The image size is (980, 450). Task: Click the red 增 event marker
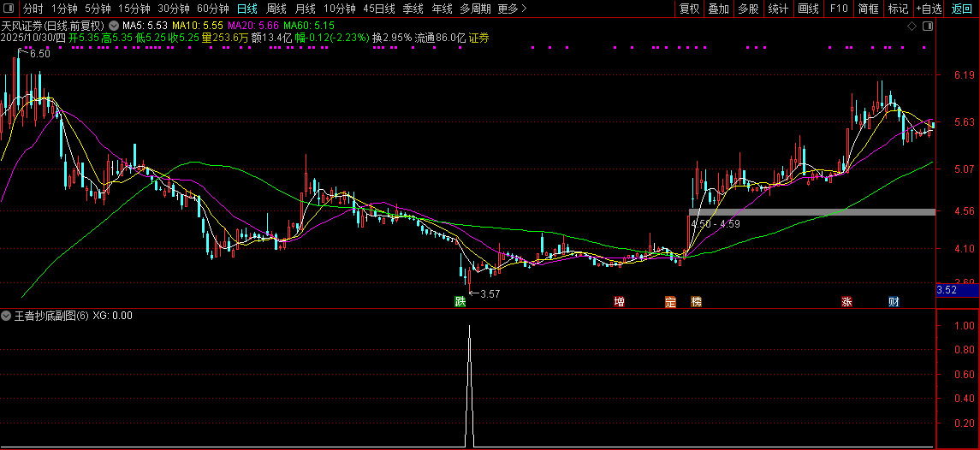pos(619,302)
